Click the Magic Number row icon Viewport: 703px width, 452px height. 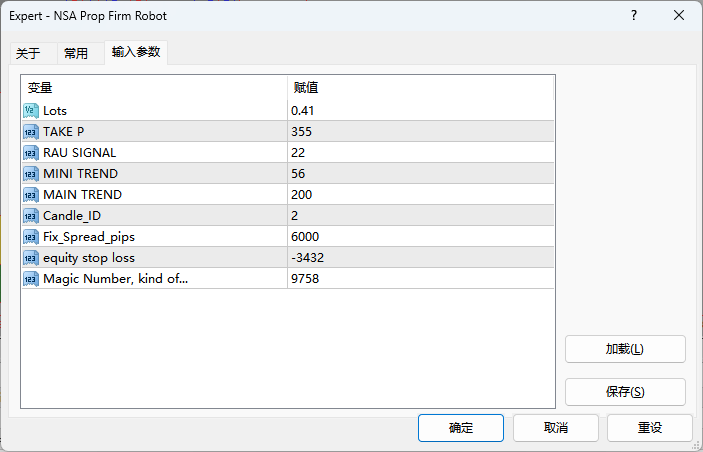point(30,278)
